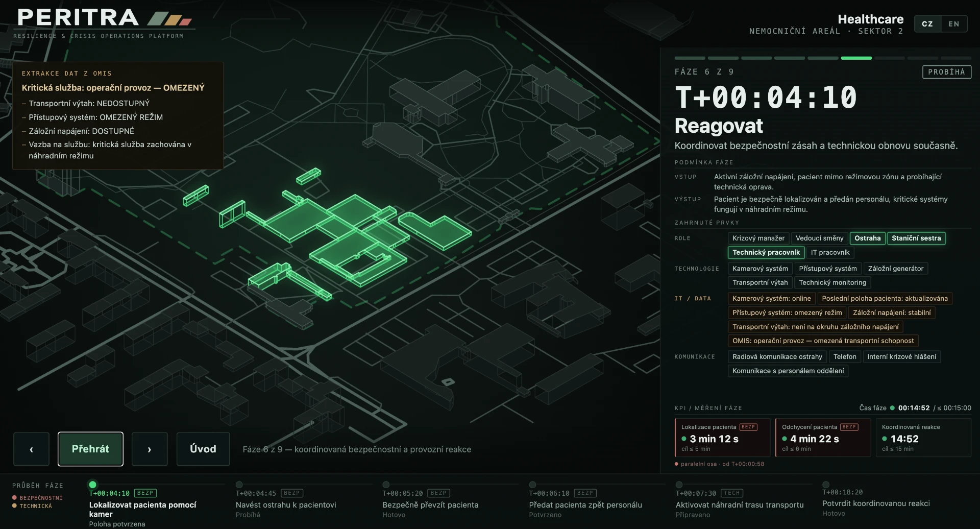Viewport: 980px width, 529px height.
Task: Click 'Záložní napájení: stabilní' data chip
Action: (x=892, y=312)
